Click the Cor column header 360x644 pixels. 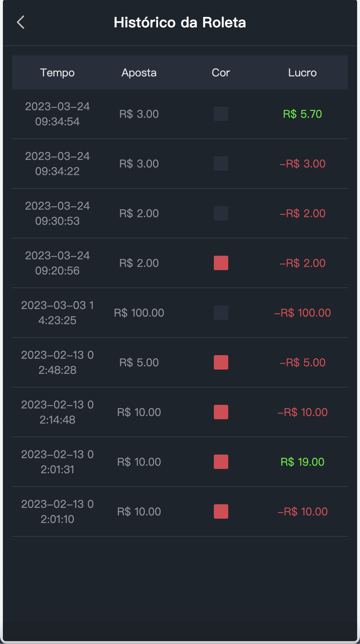221,73
